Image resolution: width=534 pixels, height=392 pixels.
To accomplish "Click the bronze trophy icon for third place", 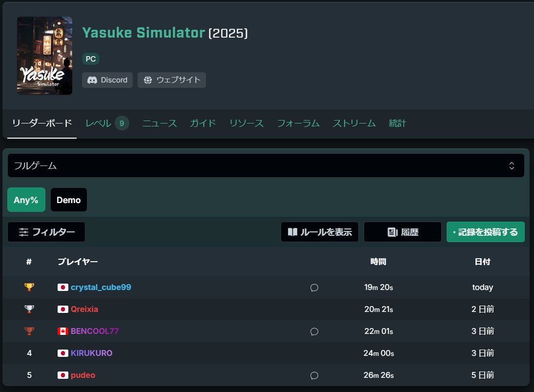I will tap(29, 331).
